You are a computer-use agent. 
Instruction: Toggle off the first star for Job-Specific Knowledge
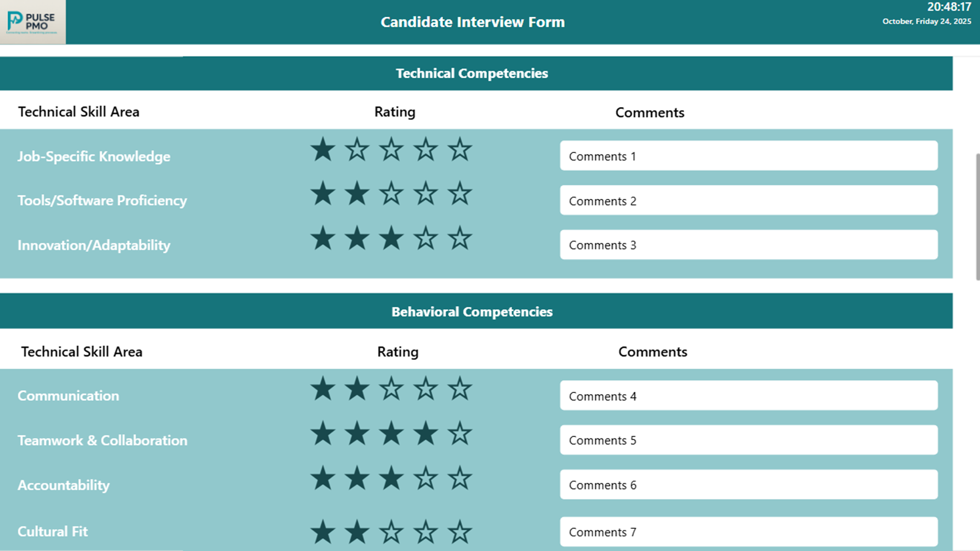pos(323,148)
